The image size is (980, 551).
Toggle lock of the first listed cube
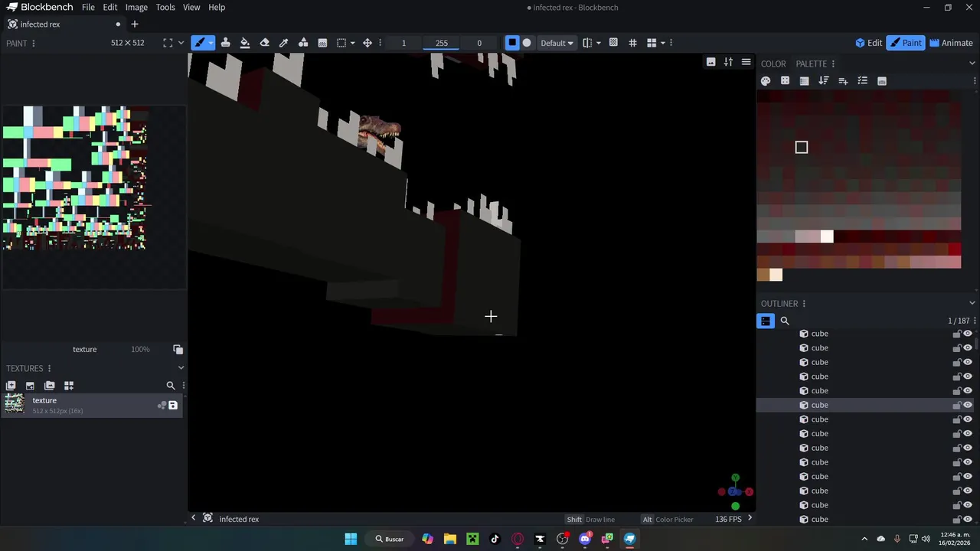tap(957, 334)
